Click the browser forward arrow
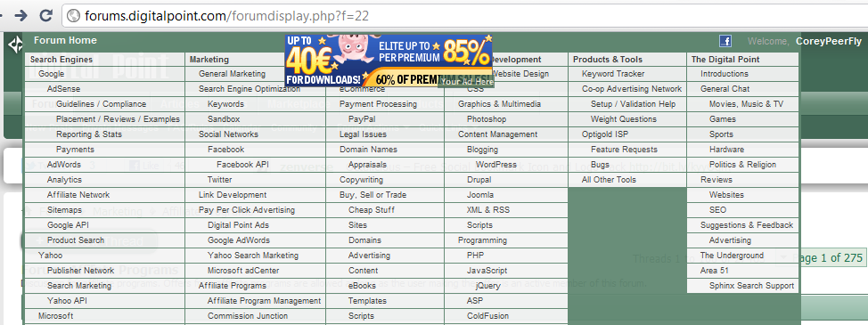868x325 pixels. (x=21, y=15)
